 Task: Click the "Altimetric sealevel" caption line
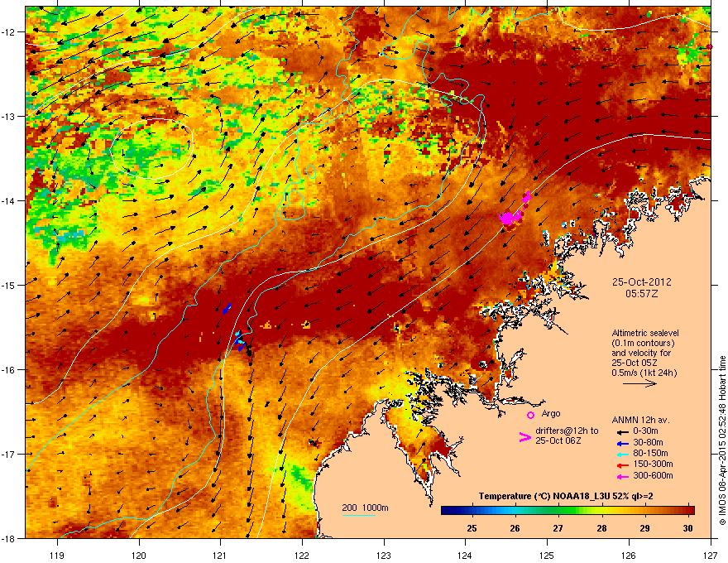coord(645,333)
